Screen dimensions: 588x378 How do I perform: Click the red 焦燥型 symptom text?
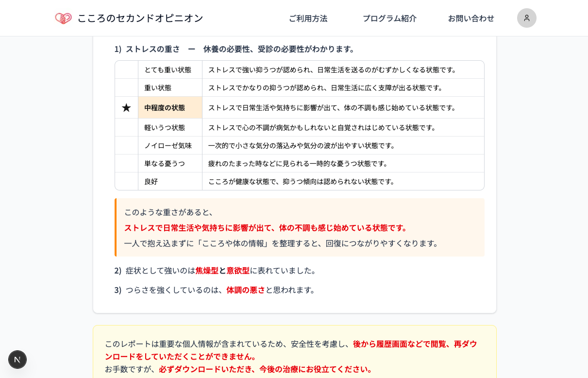point(207,271)
